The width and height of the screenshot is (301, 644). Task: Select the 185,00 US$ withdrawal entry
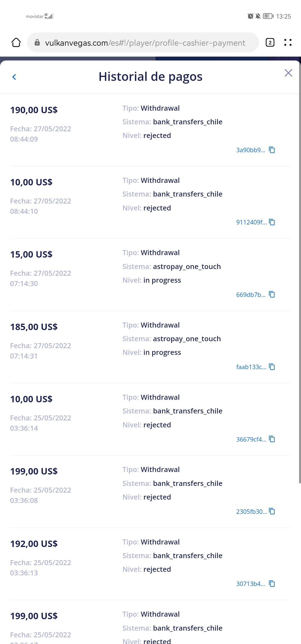click(x=34, y=327)
